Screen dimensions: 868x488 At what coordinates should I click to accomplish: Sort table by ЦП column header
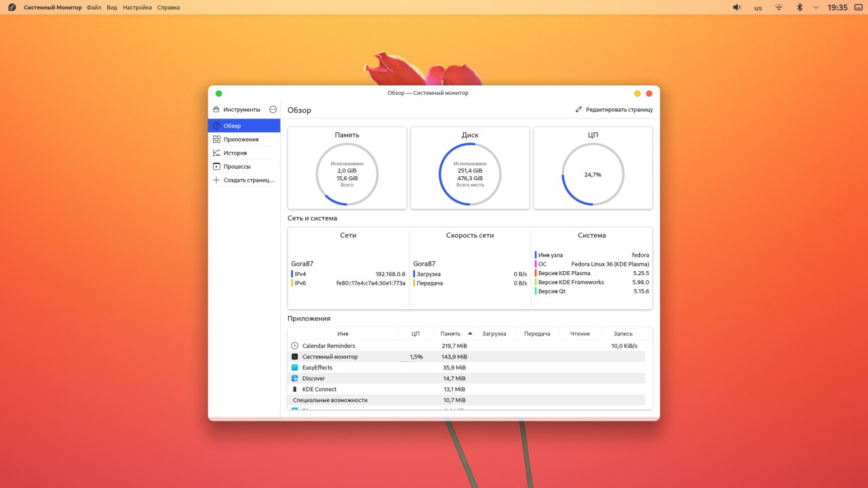[x=416, y=333]
